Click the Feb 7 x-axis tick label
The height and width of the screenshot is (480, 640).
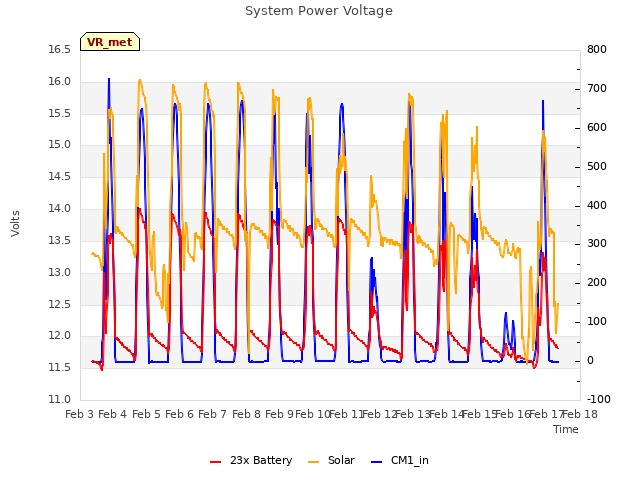212,414
